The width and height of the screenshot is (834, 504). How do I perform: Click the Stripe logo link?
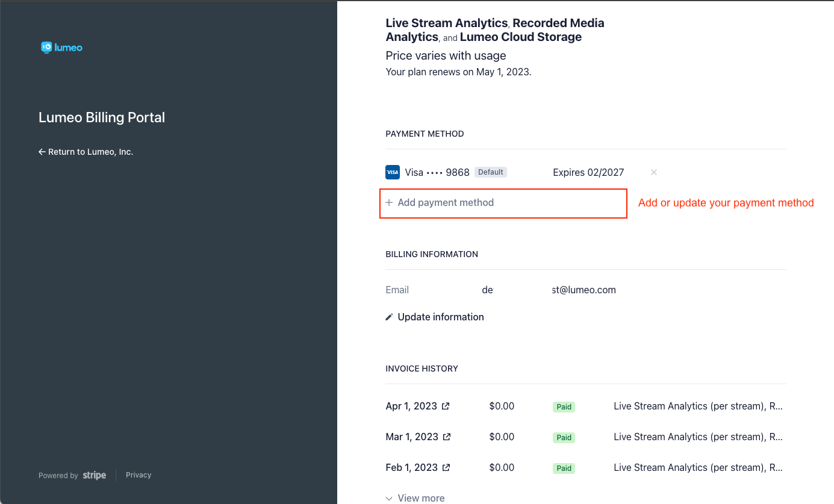point(95,475)
